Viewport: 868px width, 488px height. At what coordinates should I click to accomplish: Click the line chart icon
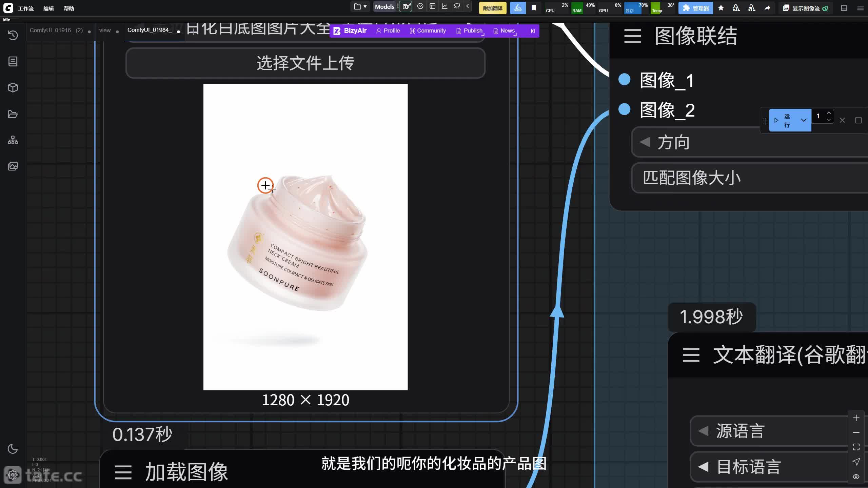pos(445,6)
